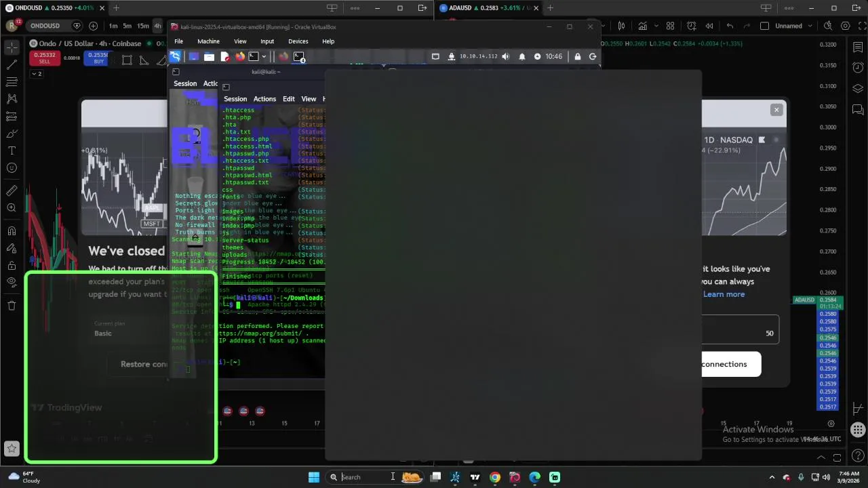Click the undo arrow in ADAUSD toolbar
The width and height of the screenshot is (868, 488).
730,26
